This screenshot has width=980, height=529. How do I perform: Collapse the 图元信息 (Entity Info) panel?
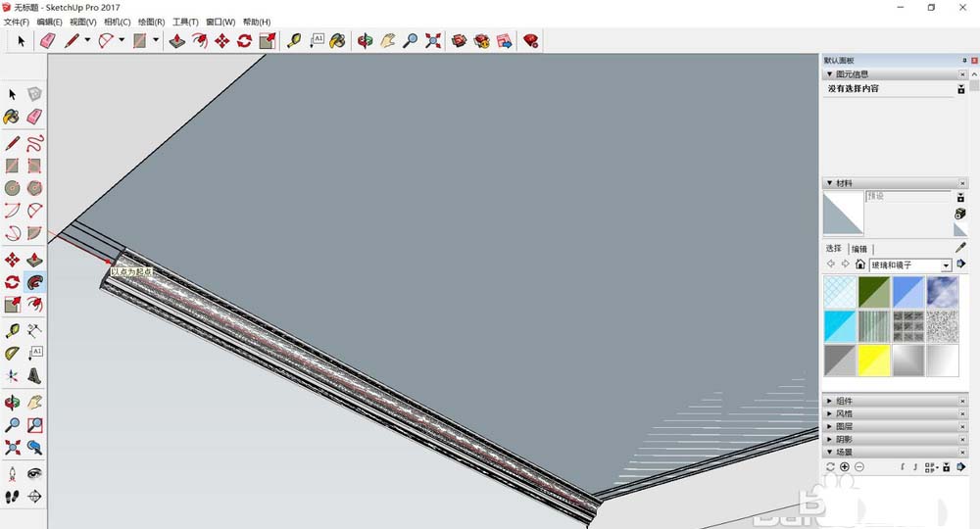(830, 74)
